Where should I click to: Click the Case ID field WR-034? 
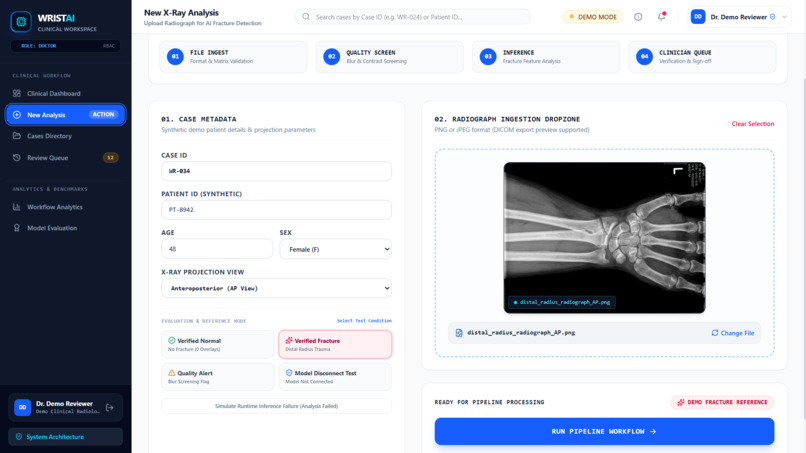coord(277,171)
